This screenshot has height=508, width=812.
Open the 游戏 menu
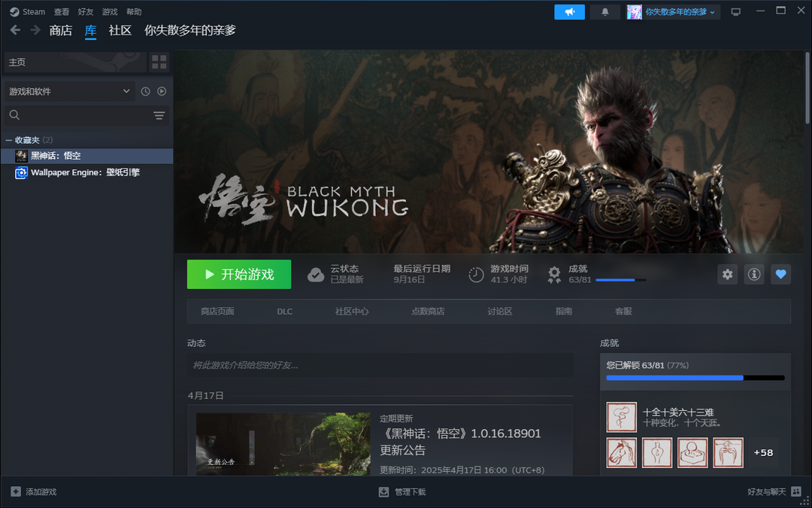pyautogui.click(x=109, y=11)
